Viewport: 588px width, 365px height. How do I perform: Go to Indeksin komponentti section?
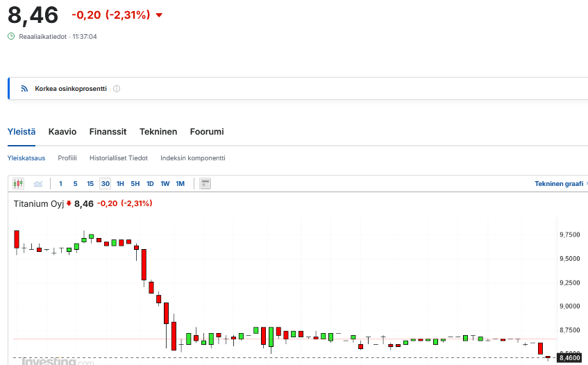point(193,158)
